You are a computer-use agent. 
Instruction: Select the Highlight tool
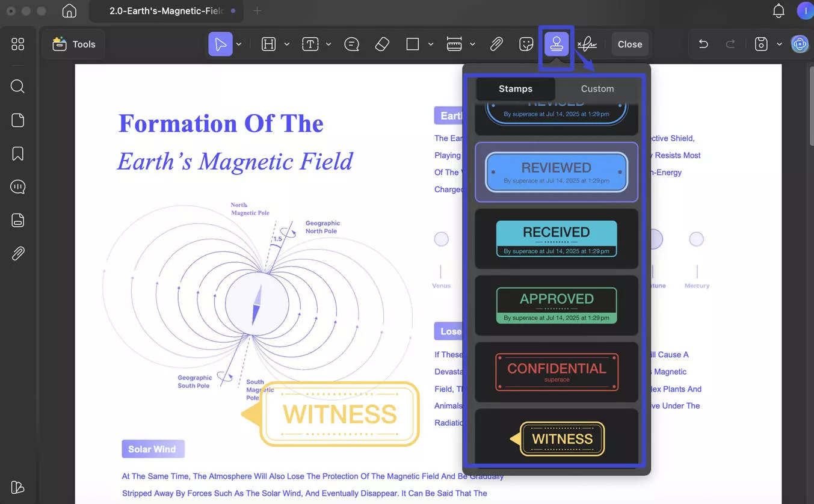coord(268,43)
